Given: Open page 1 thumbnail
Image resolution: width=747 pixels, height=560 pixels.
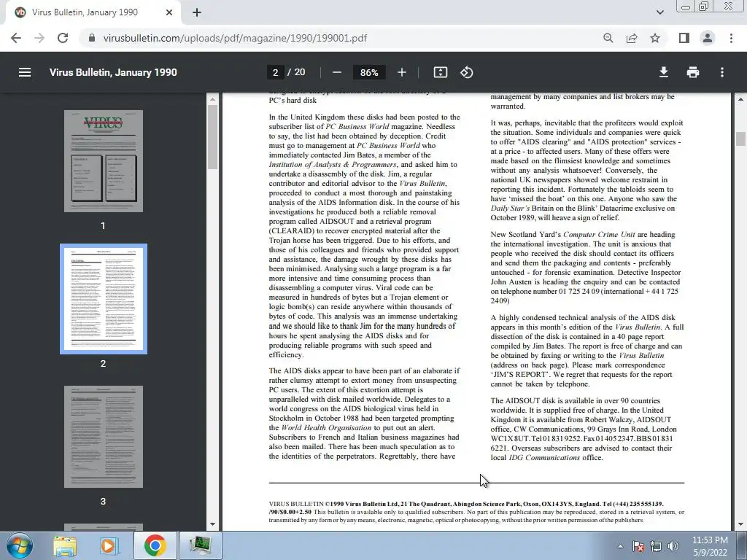Looking at the screenshot, I should click(104, 161).
